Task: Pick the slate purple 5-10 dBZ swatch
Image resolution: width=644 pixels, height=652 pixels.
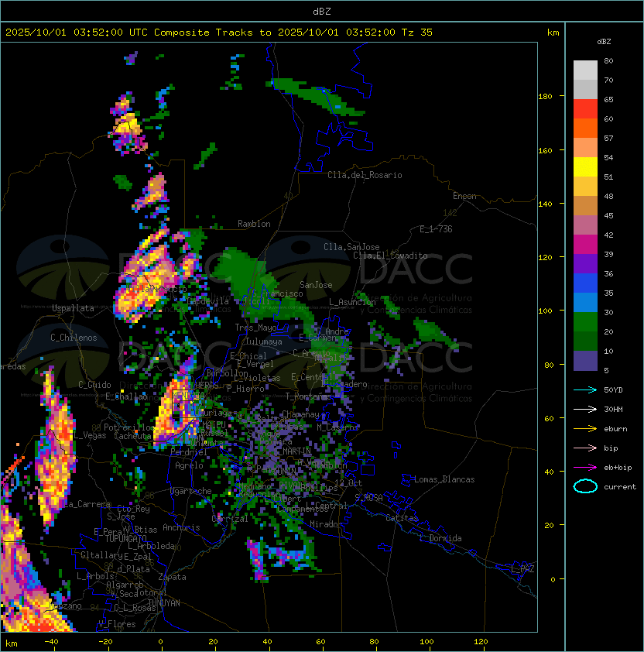Action: pyautogui.click(x=585, y=361)
